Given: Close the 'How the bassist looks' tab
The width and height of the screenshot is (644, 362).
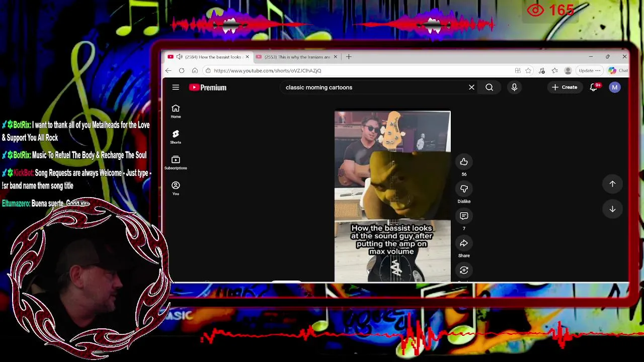Looking at the screenshot, I should point(247,57).
